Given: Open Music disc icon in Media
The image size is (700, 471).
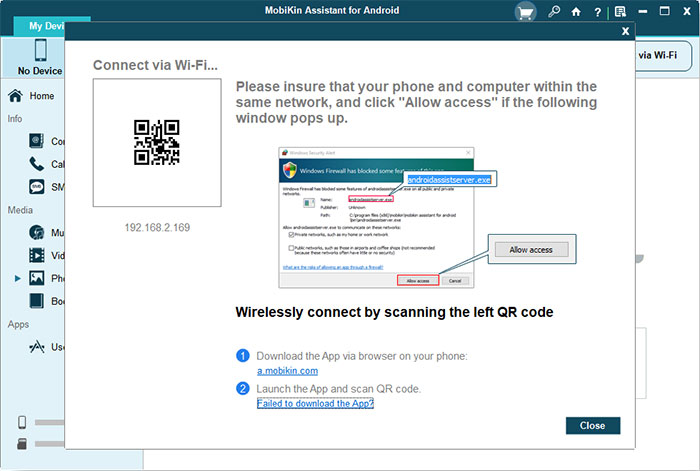Looking at the screenshot, I should (37, 232).
